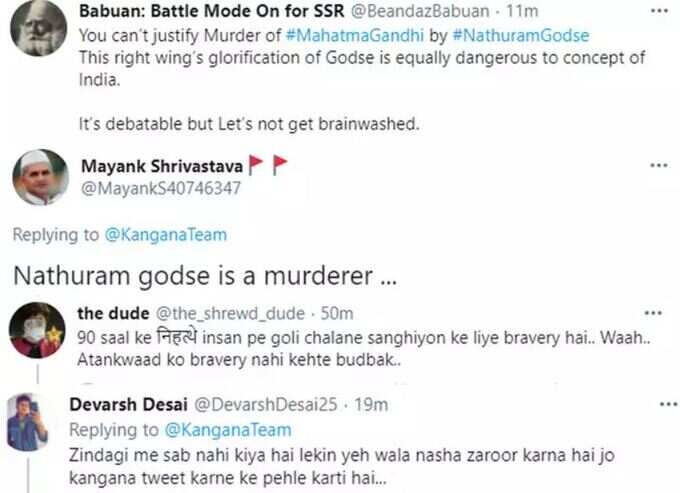Open more options on Devarsh Desai's tweet
The image size is (680, 493).
click(x=668, y=405)
